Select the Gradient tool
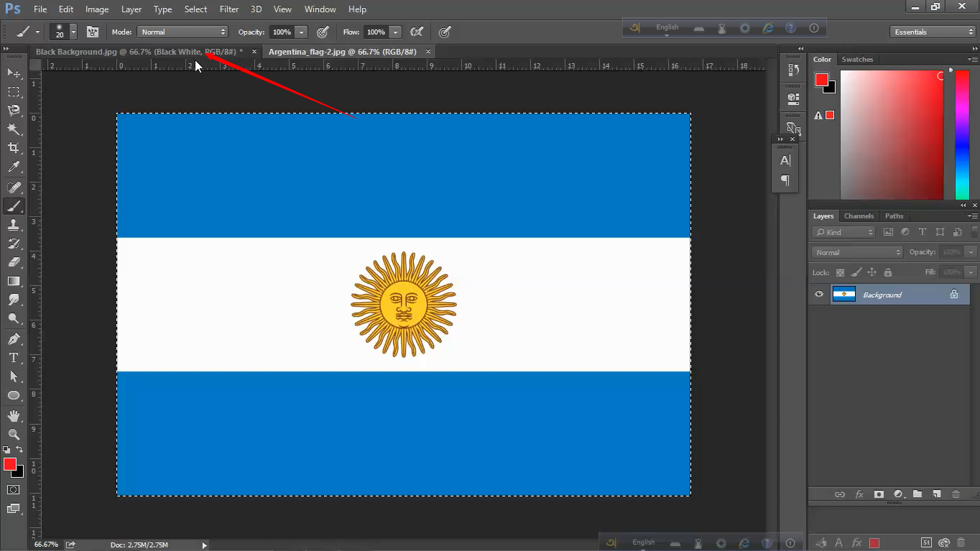Viewport: 980px width, 551px height. click(x=14, y=281)
